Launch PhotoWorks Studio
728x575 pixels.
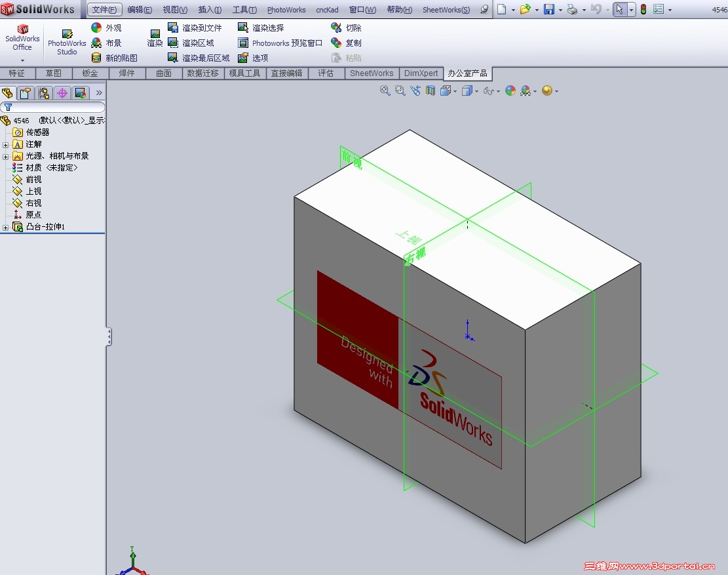pyautogui.click(x=67, y=42)
